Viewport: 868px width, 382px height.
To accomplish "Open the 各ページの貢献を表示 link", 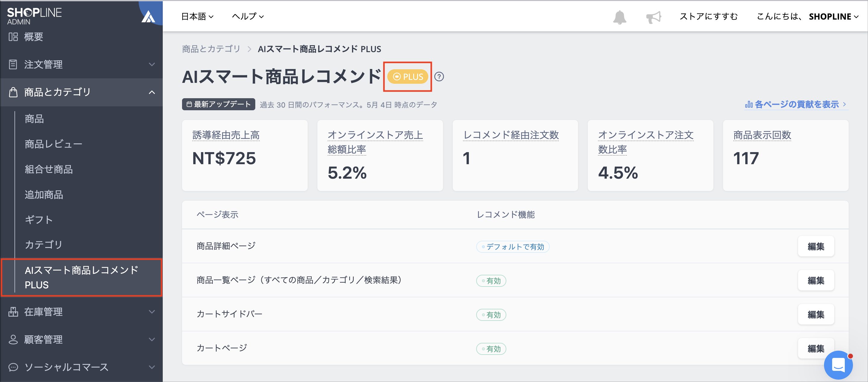I will point(796,105).
